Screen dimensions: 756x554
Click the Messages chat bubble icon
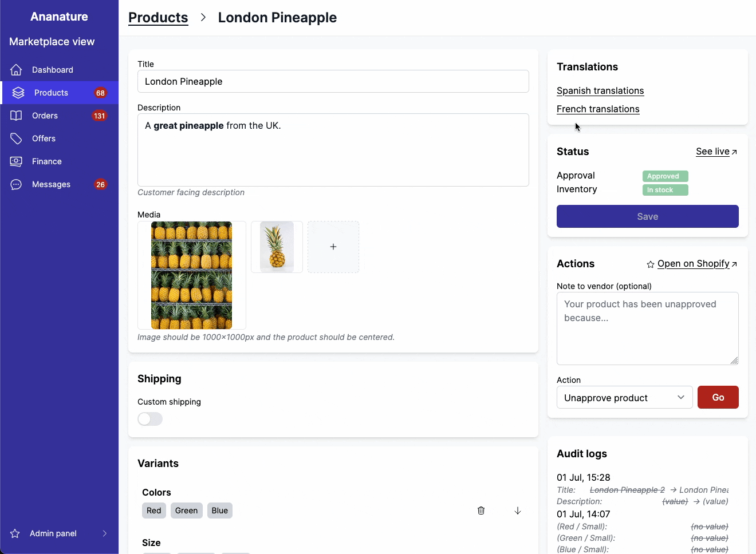pos(15,184)
